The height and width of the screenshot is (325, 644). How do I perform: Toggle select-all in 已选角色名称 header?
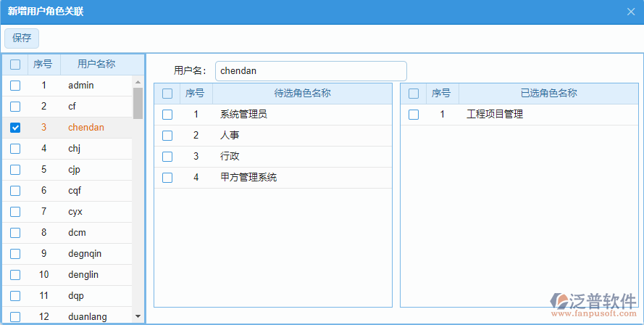tap(414, 94)
